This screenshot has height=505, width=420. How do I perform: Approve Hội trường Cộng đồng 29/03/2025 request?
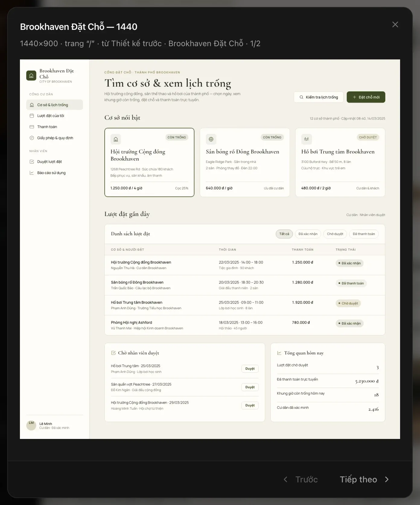250,405
